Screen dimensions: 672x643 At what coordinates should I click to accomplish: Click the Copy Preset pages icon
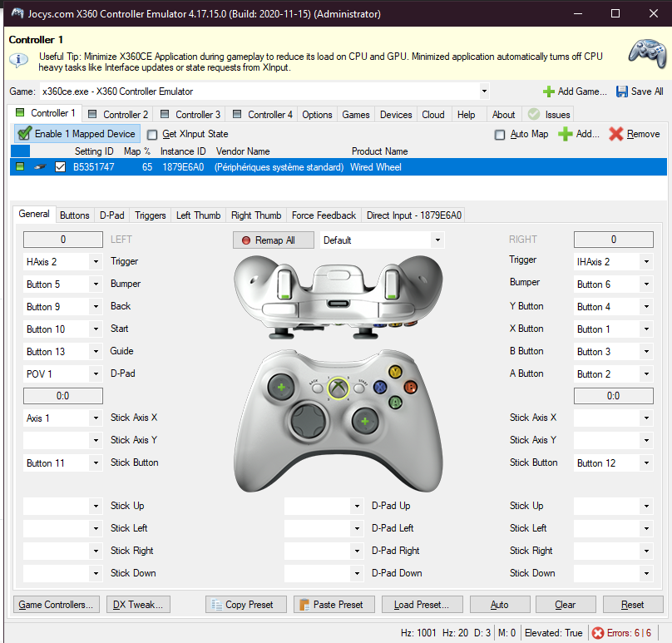tap(216, 605)
